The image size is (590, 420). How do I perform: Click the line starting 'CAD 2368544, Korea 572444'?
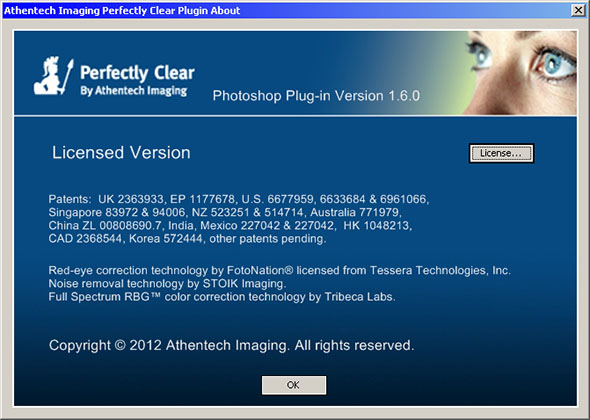click(x=187, y=239)
